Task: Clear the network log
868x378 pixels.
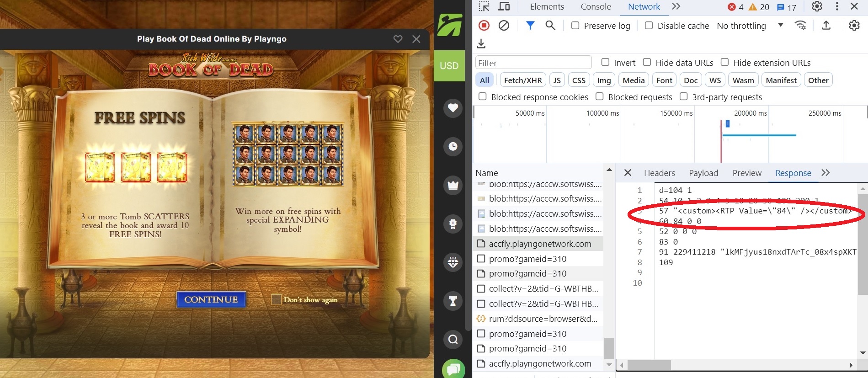Action: click(504, 26)
